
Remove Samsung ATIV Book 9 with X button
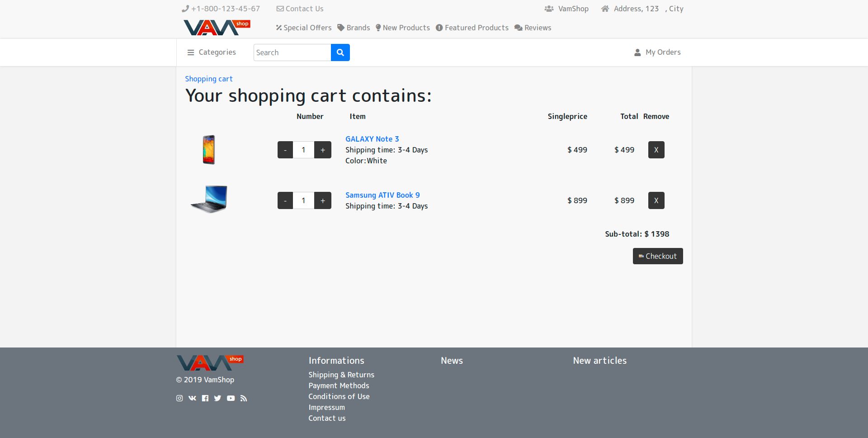[656, 200]
